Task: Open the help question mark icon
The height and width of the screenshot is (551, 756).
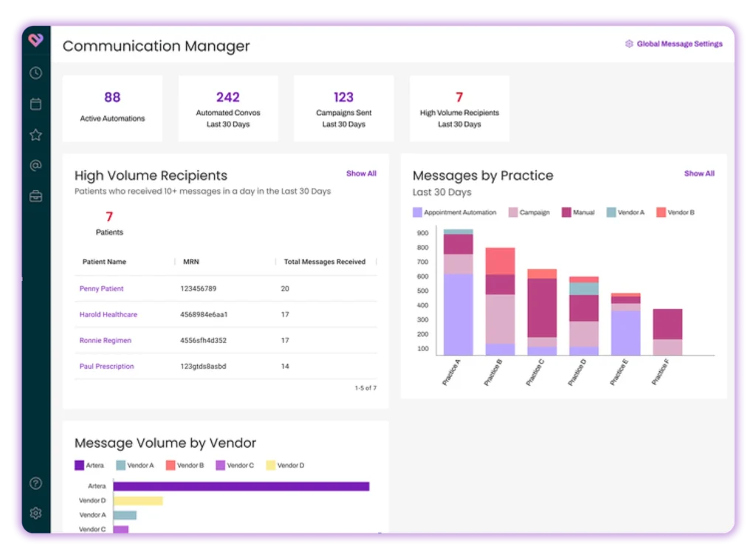Action: coord(35,484)
